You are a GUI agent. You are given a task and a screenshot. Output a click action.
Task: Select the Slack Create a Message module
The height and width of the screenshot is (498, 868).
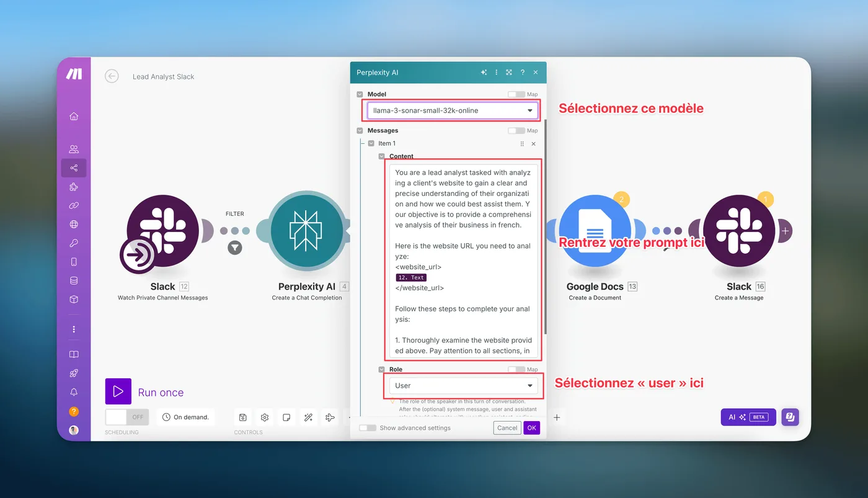tap(739, 231)
